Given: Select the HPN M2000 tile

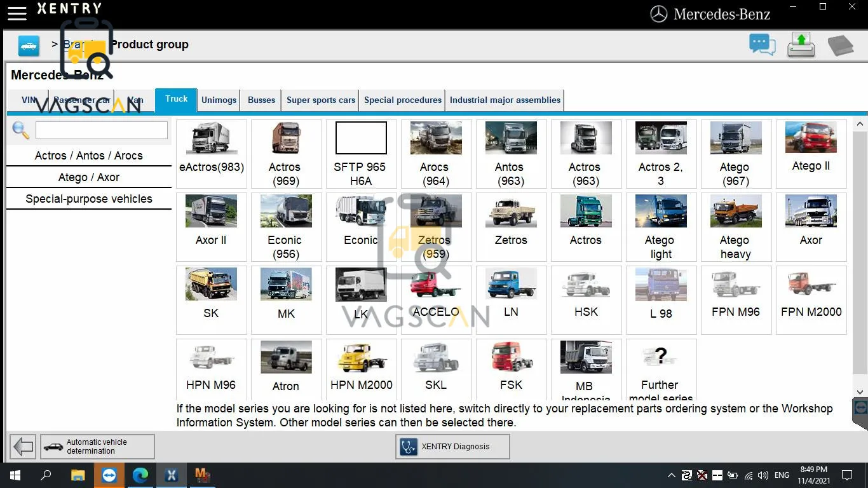Looking at the screenshot, I should point(362,369).
